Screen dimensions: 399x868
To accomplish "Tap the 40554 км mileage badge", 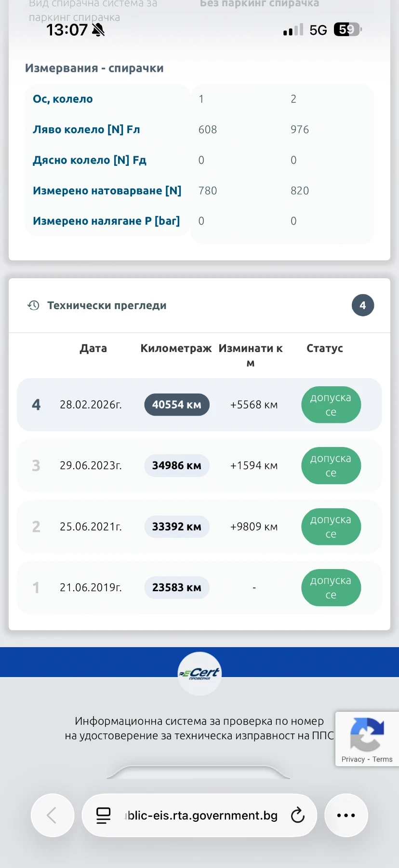I will point(177,405).
